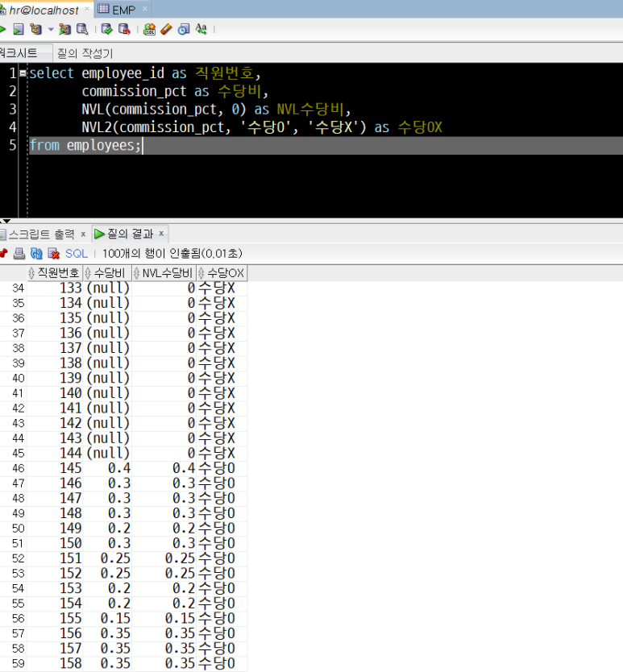Click the sort arrows icon on 수당OX header

201,273
